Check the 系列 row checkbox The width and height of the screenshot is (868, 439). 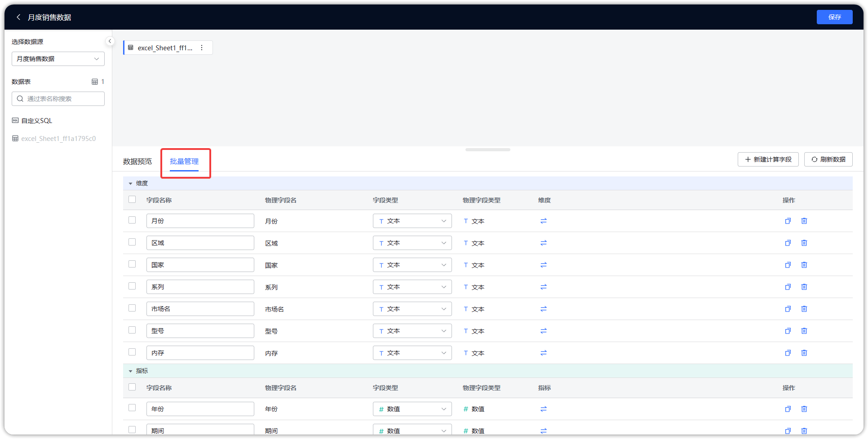point(132,286)
